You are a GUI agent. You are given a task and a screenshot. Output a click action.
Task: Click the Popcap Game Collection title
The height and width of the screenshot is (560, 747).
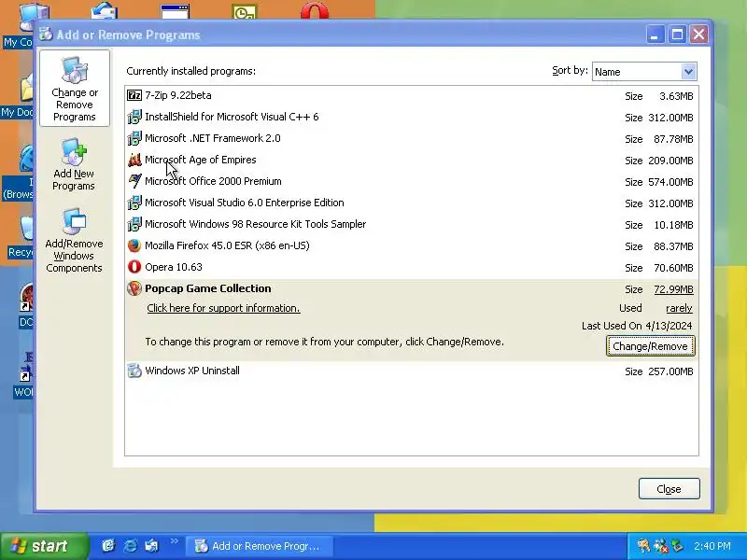(207, 288)
